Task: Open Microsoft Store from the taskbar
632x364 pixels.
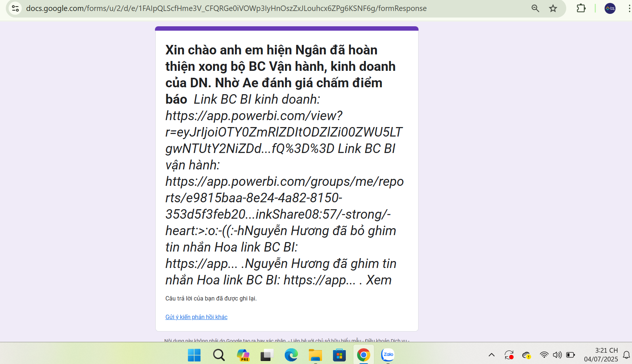Action: (339, 355)
